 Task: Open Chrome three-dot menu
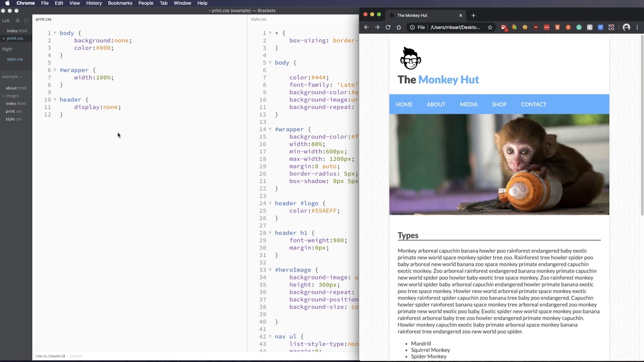[x=637, y=27]
